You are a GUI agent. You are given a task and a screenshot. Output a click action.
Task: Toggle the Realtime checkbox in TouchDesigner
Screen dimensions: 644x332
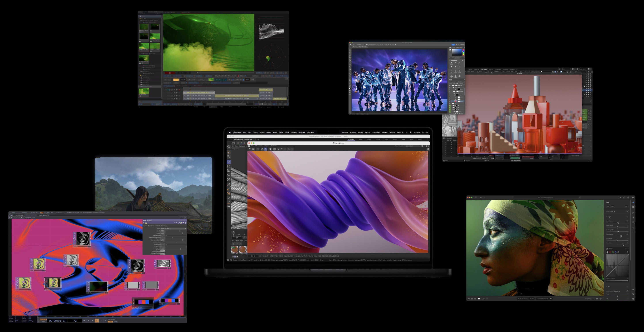point(57,213)
